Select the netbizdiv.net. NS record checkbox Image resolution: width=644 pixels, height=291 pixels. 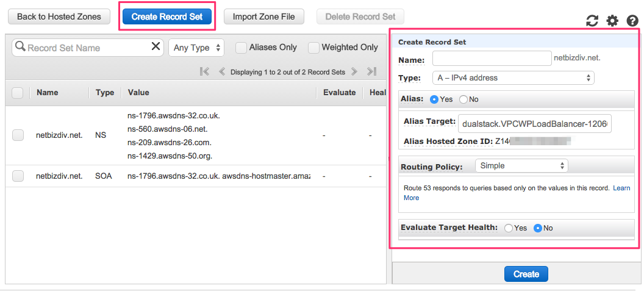tap(18, 135)
